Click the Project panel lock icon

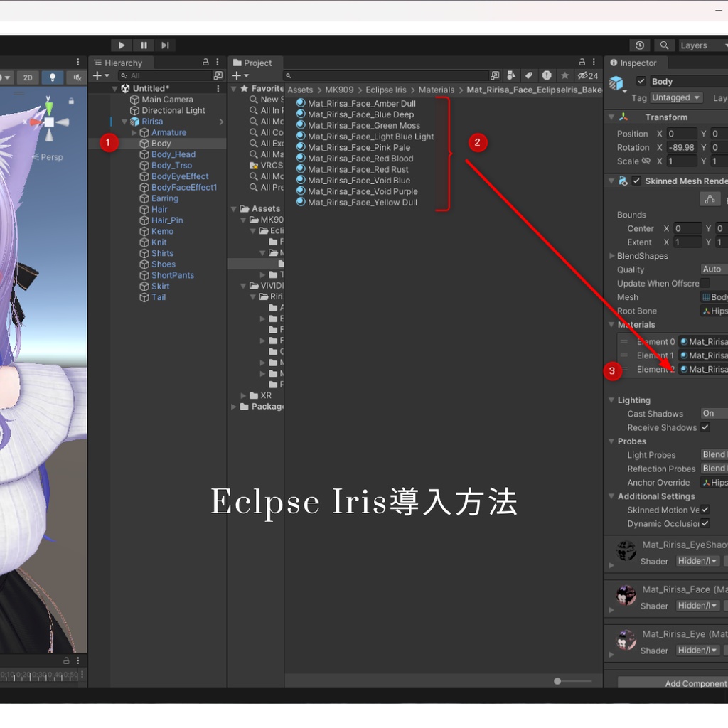582,62
